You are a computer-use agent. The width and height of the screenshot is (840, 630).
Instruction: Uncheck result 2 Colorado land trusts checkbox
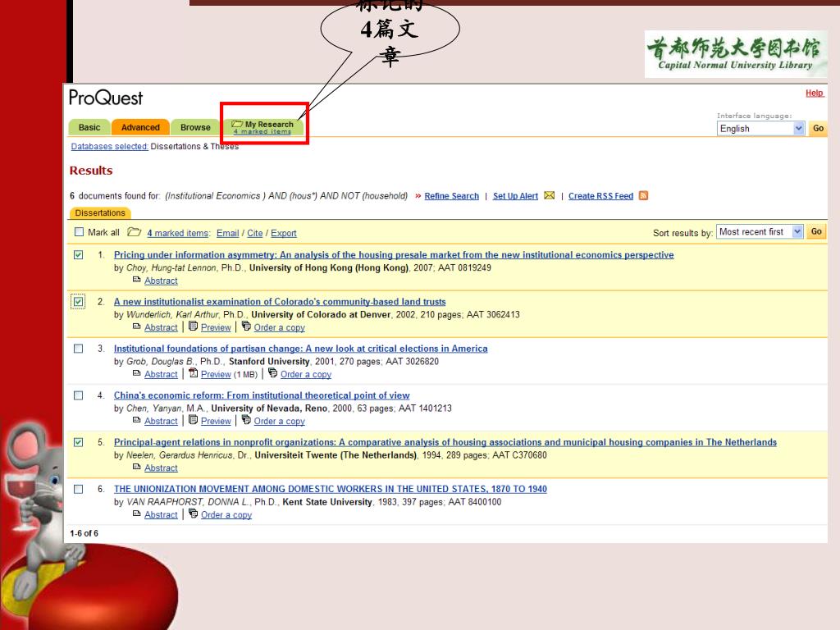click(x=78, y=302)
